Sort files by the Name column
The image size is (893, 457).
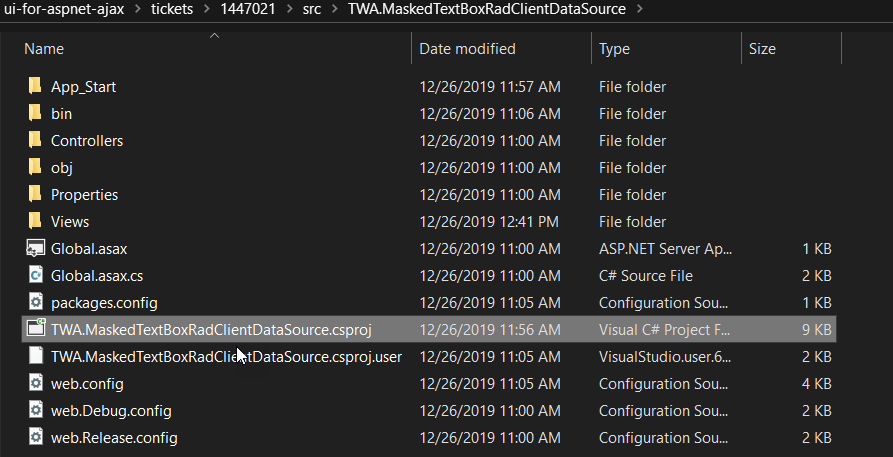[44, 48]
